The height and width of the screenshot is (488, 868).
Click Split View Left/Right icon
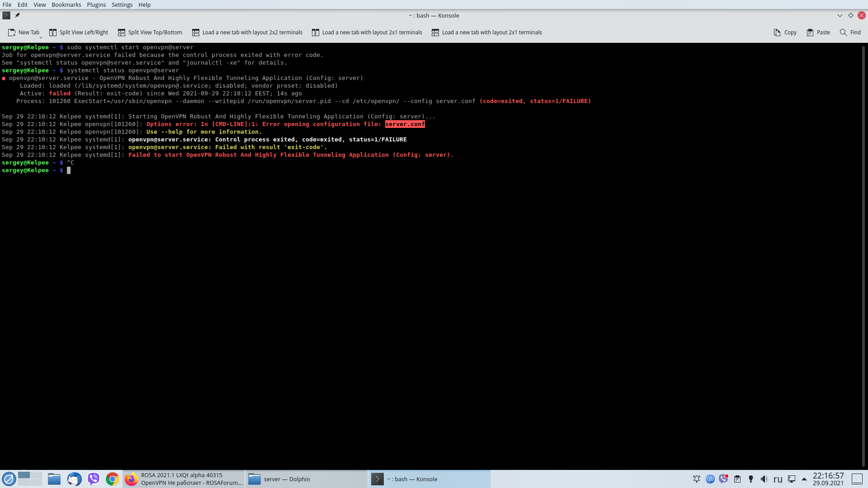click(53, 33)
